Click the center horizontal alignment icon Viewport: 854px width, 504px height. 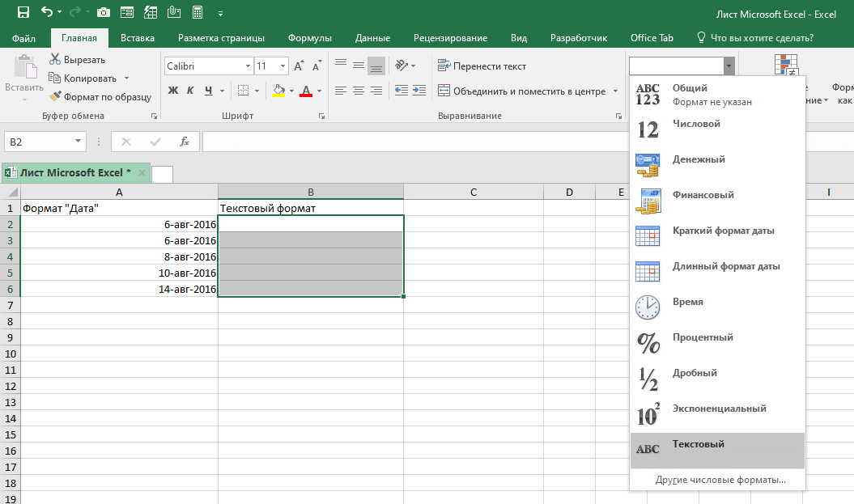[x=358, y=91]
